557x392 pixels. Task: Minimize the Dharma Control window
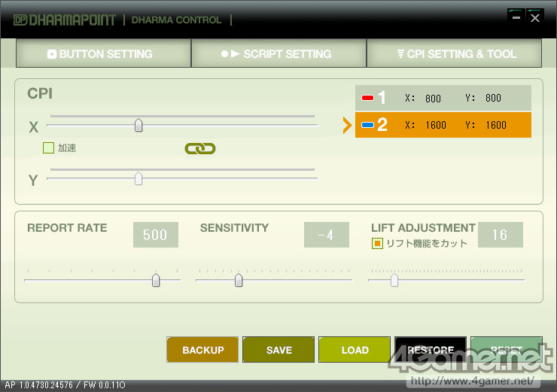coord(516,17)
